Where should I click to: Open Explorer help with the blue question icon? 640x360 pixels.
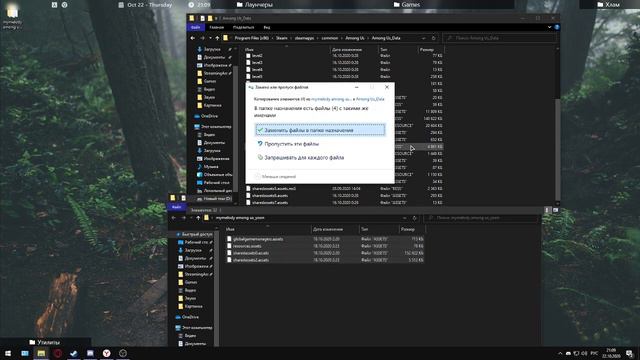(556, 27)
